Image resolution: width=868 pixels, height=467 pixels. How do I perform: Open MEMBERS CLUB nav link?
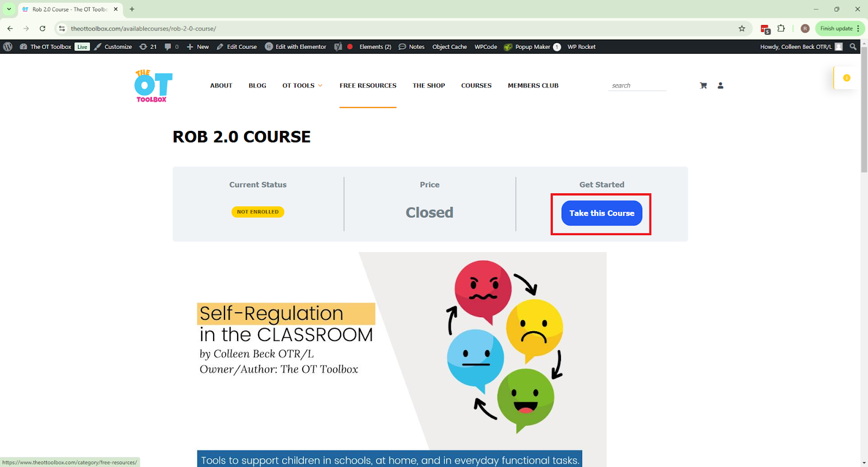point(533,86)
